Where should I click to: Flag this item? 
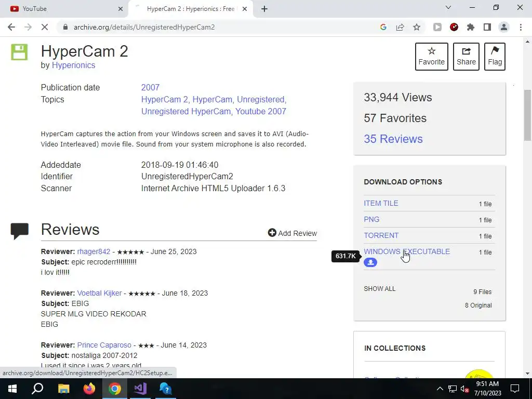495,57
